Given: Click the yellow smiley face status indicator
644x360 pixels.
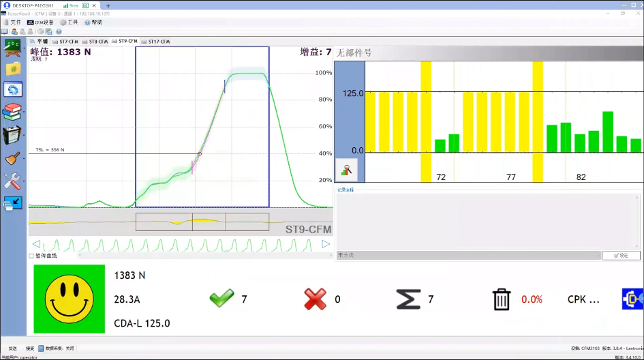Looking at the screenshot, I should [70, 299].
